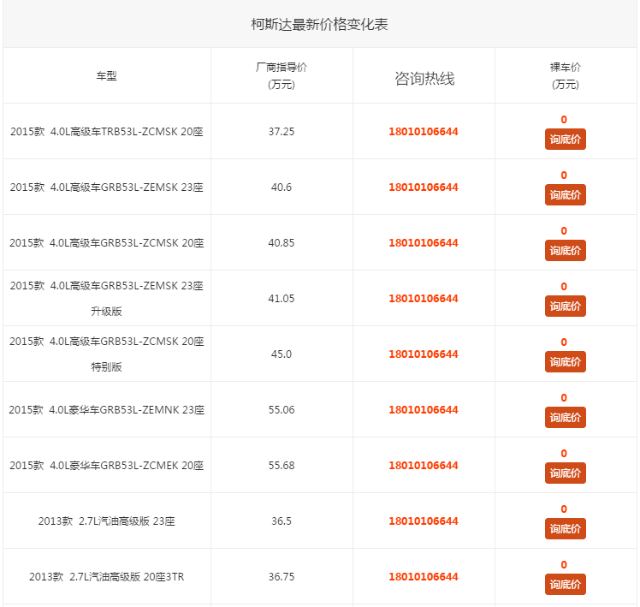This screenshot has height=607, width=640.
Task: Click the 咨询热线 column header
Action: click(x=424, y=78)
